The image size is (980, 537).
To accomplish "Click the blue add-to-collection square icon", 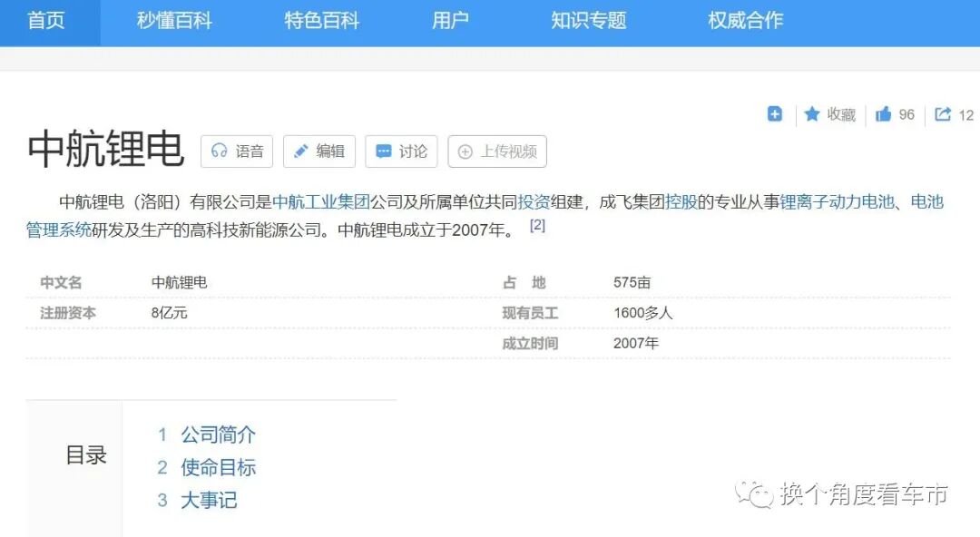I will click(774, 114).
